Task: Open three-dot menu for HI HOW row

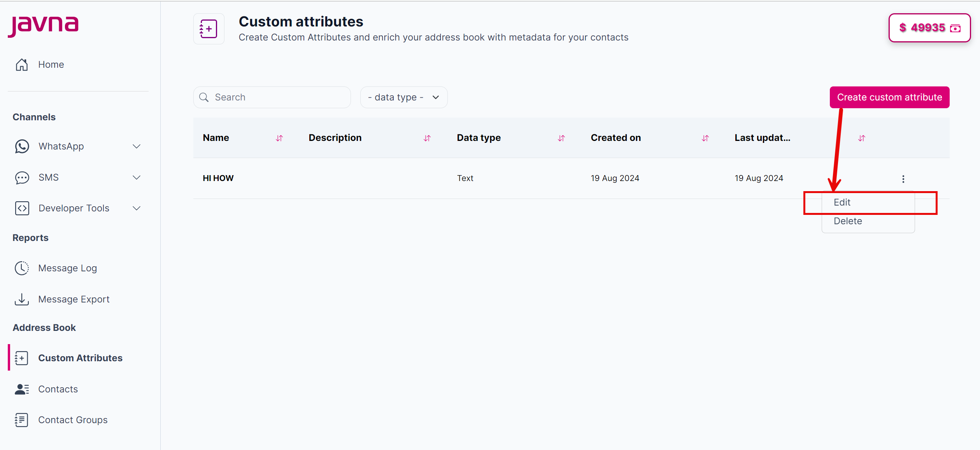Action: (x=903, y=179)
